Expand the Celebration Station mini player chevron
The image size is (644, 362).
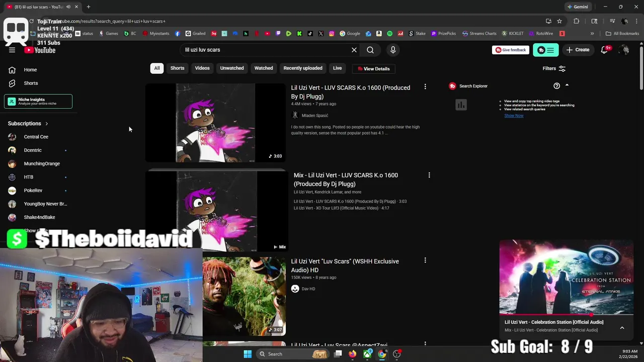coord(622,328)
